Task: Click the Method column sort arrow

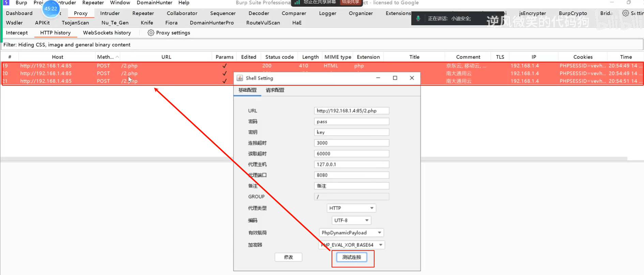Action: pyautogui.click(x=117, y=57)
